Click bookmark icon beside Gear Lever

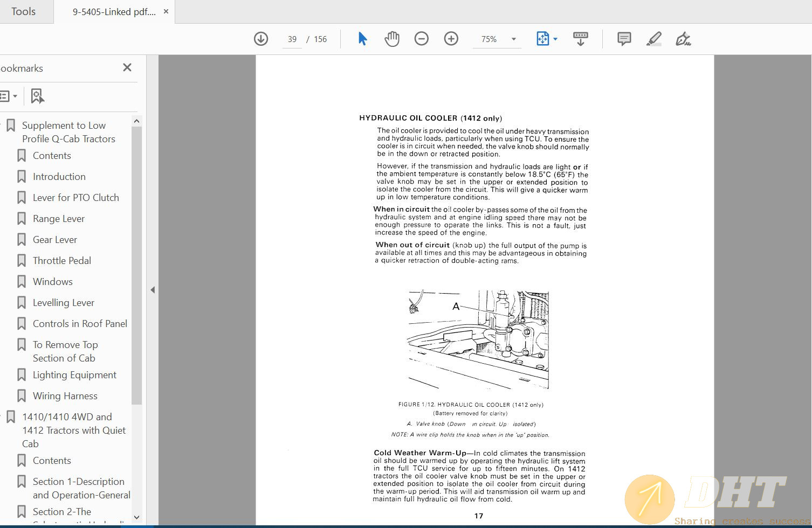[22, 240]
